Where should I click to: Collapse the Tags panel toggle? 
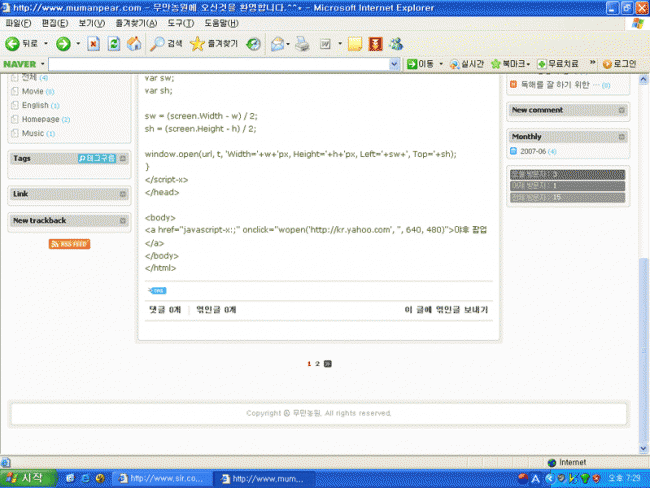coord(123,158)
